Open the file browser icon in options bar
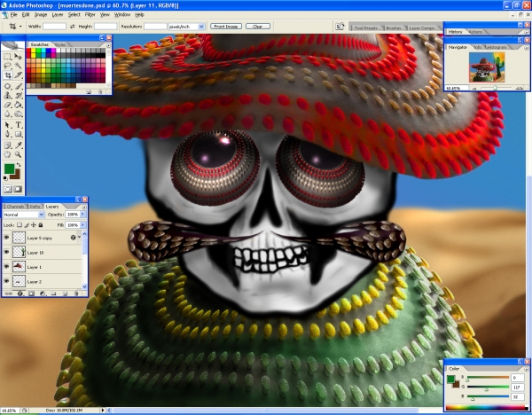The image size is (532, 415). (x=340, y=26)
